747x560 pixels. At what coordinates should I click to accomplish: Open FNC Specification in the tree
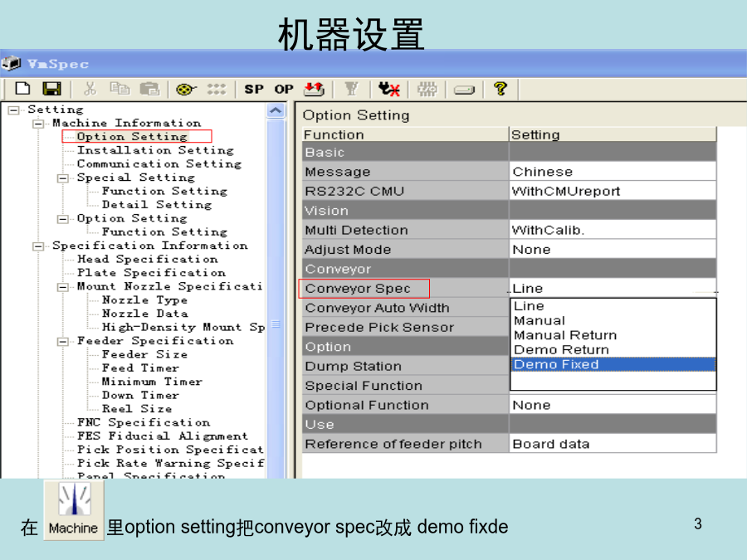coord(144,422)
